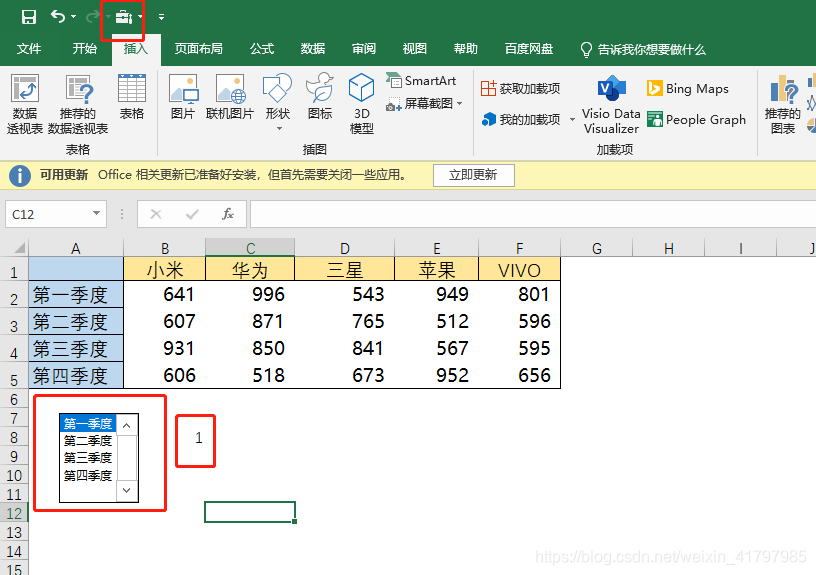Select 第一季度 in the list box
Screen dimensions: 816x575
pyautogui.click(x=88, y=424)
